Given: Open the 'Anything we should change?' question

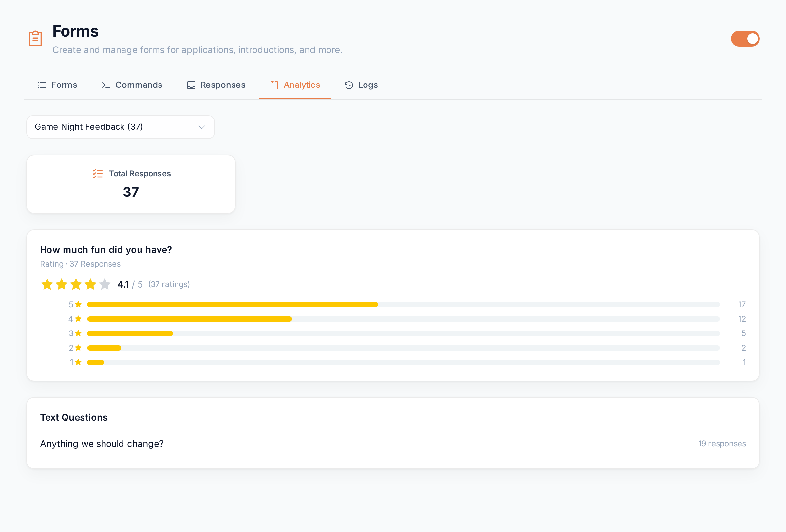Looking at the screenshot, I should (x=102, y=444).
